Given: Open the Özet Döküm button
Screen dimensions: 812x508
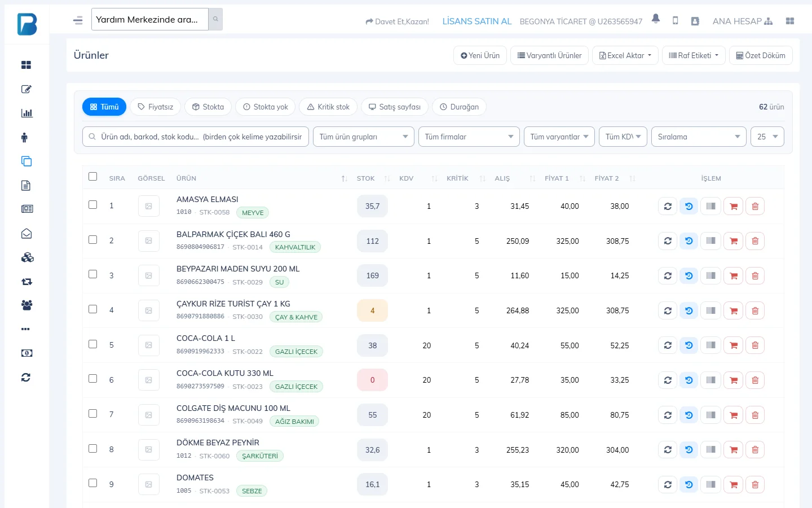Looking at the screenshot, I should tap(761, 55).
